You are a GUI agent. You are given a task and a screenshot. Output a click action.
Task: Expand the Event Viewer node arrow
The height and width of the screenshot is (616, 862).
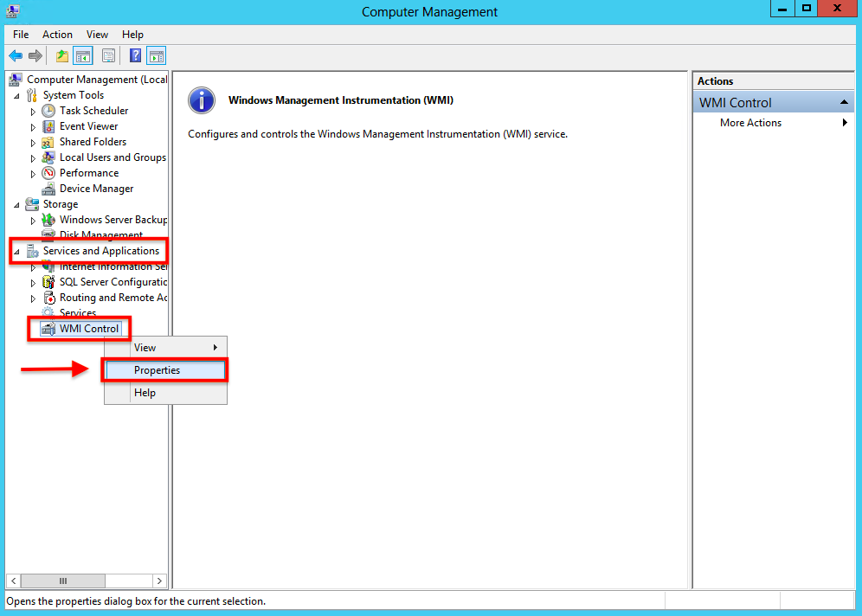coord(33,127)
